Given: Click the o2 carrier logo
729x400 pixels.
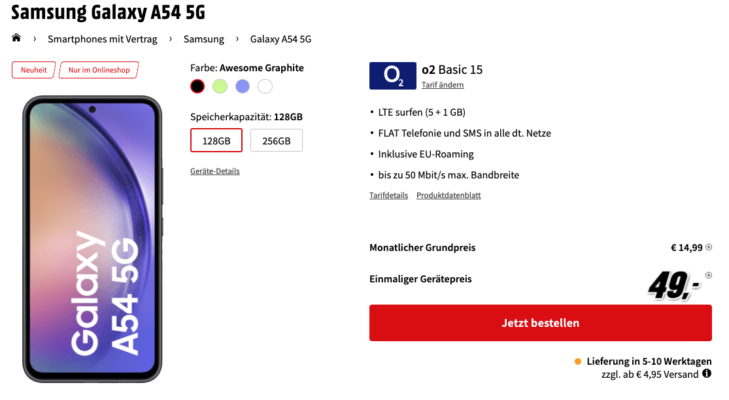Looking at the screenshot, I should click(392, 75).
